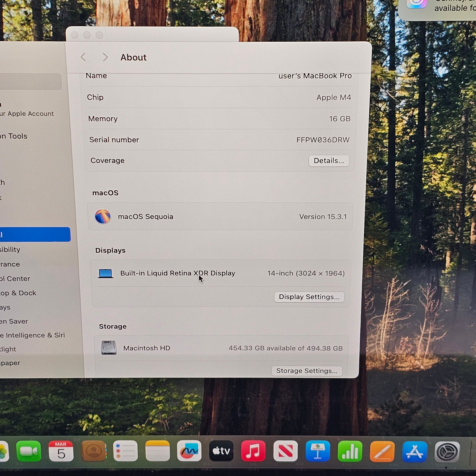Open Storage Settings button
This screenshot has width=476, height=476.
(307, 371)
